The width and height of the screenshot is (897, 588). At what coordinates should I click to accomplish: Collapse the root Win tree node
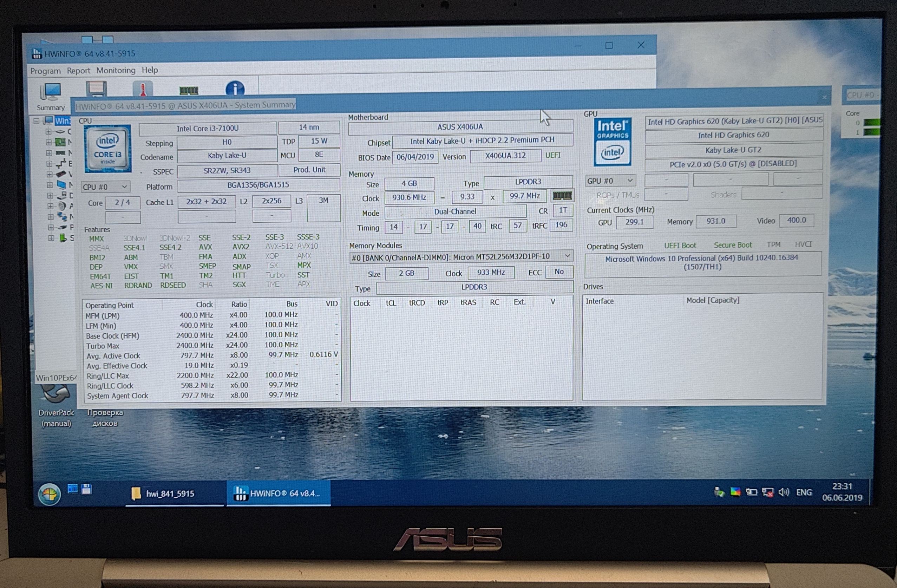(36, 121)
